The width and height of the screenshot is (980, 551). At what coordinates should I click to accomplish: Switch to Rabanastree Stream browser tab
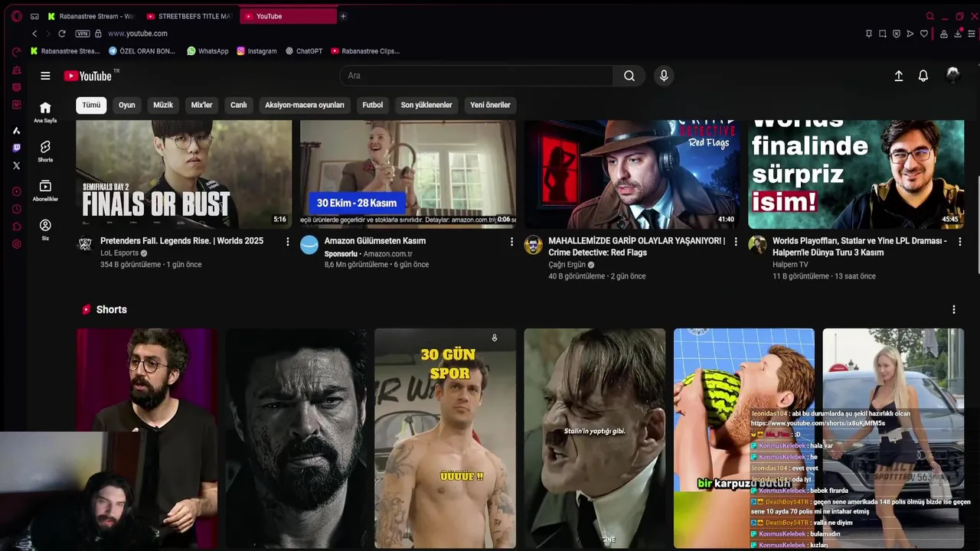click(90, 16)
